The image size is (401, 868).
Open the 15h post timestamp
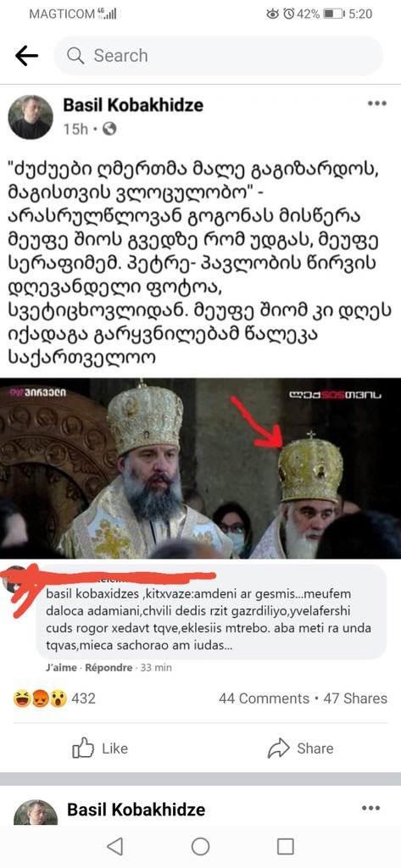coord(76,130)
